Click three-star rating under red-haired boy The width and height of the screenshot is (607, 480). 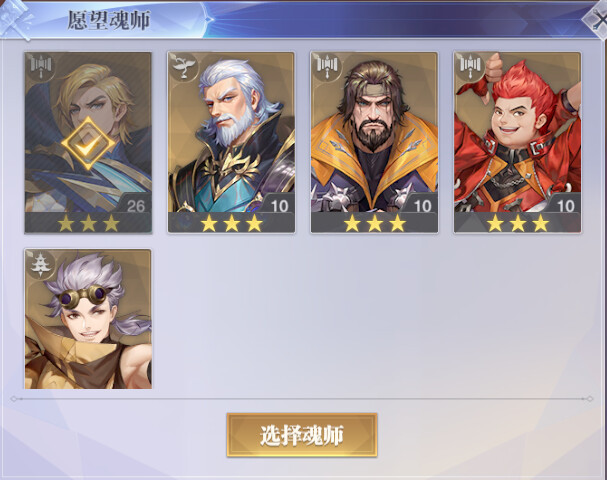(518, 223)
